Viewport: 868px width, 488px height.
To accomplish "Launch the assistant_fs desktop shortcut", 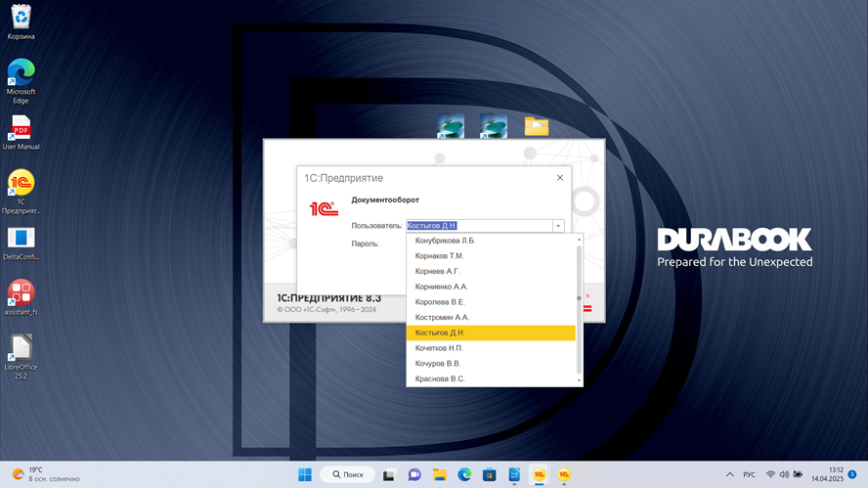I will [x=22, y=297].
